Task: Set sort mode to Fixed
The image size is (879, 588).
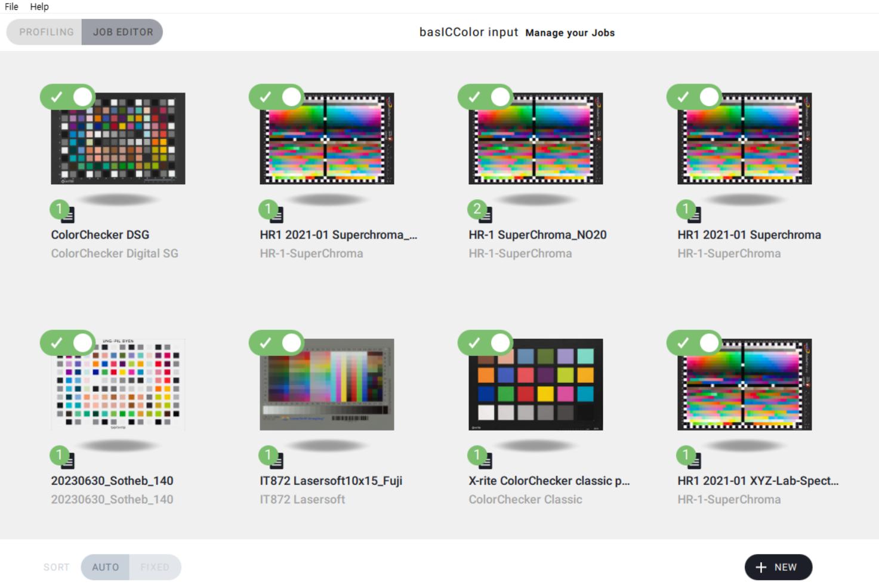Action: pyautogui.click(x=155, y=567)
